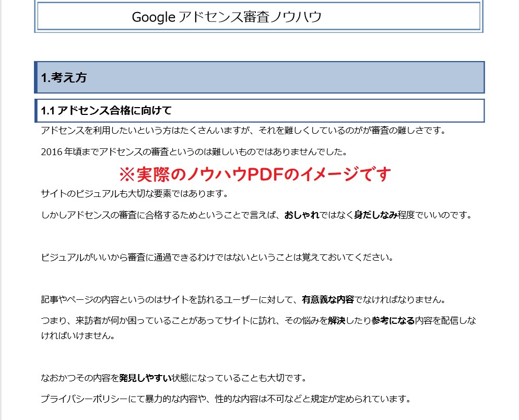The image size is (519, 420).
Task: Click the bold word '解決'
Action: (x=337, y=320)
